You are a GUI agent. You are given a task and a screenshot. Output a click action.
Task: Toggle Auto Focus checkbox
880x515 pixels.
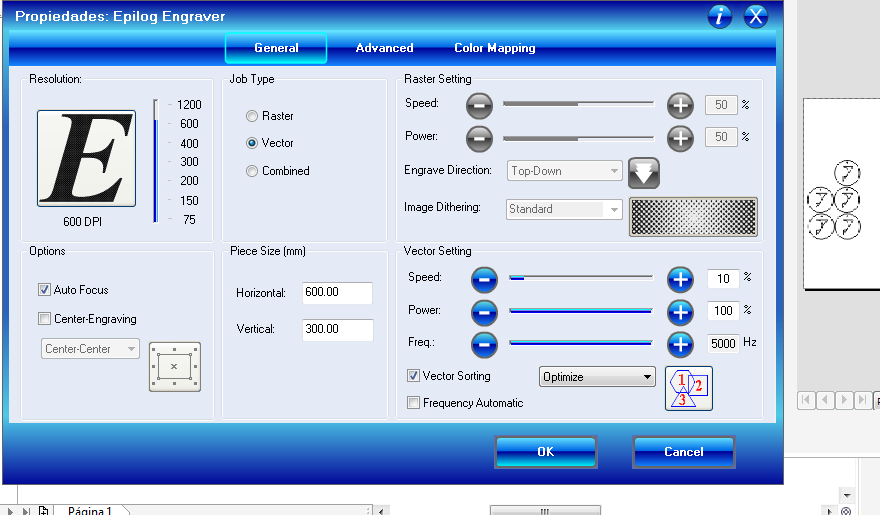click(44, 289)
